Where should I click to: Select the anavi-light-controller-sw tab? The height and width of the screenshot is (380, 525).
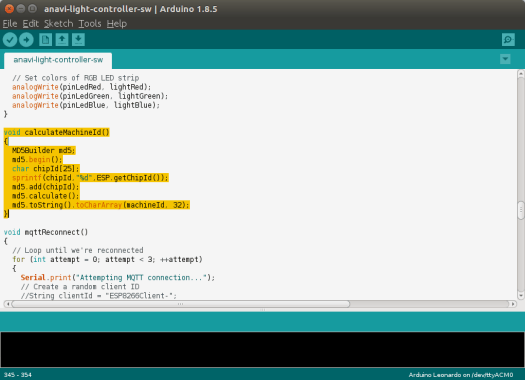tap(58, 60)
